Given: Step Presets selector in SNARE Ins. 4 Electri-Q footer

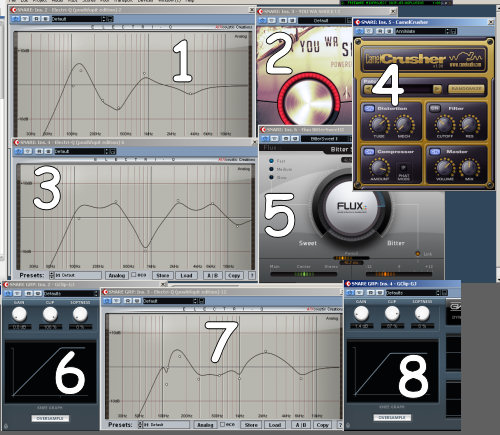Looking at the screenshot, I should pos(51,275).
